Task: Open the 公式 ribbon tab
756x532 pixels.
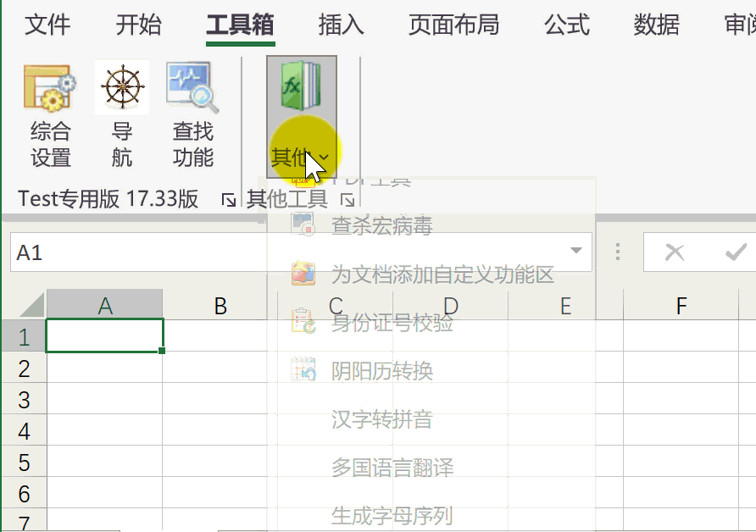Action: click(x=566, y=25)
